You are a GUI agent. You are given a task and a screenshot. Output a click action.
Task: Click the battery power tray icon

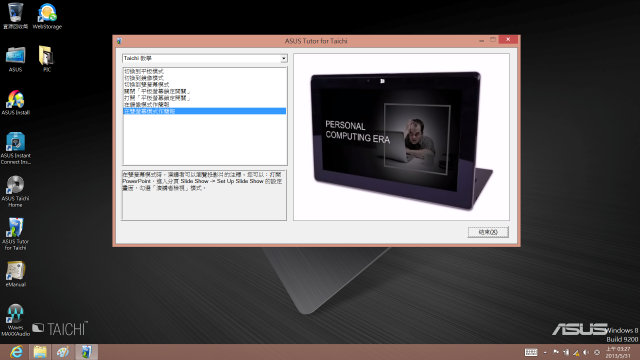(x=566, y=352)
